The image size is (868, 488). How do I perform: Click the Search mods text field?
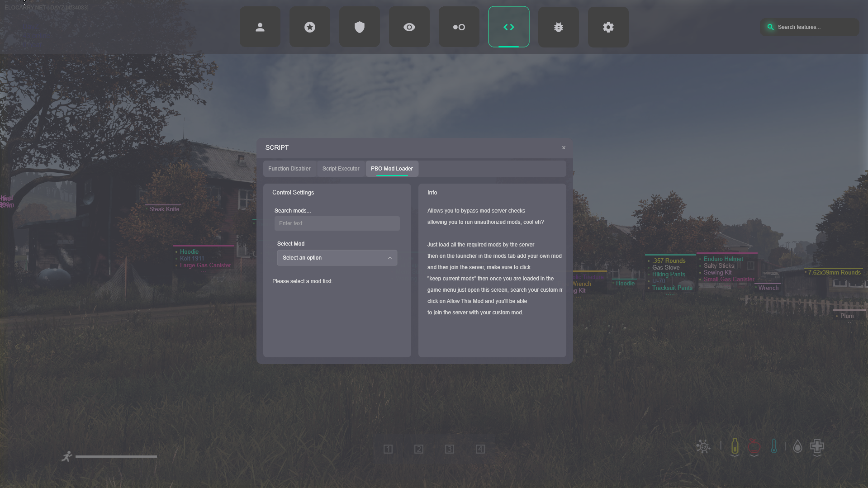(x=337, y=223)
